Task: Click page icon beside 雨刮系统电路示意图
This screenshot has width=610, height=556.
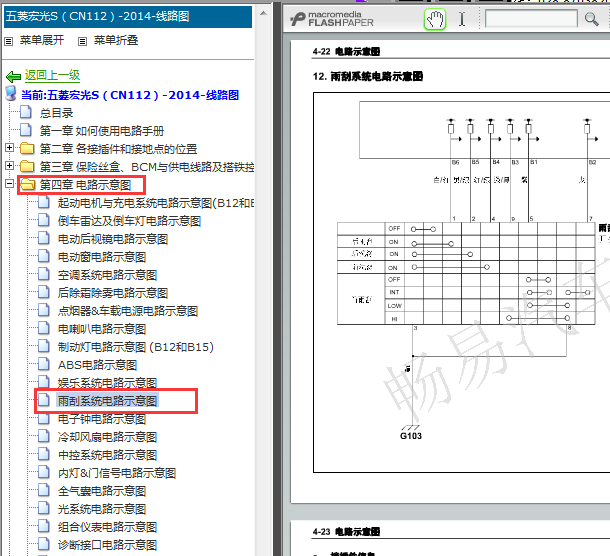Action: pyautogui.click(x=44, y=400)
